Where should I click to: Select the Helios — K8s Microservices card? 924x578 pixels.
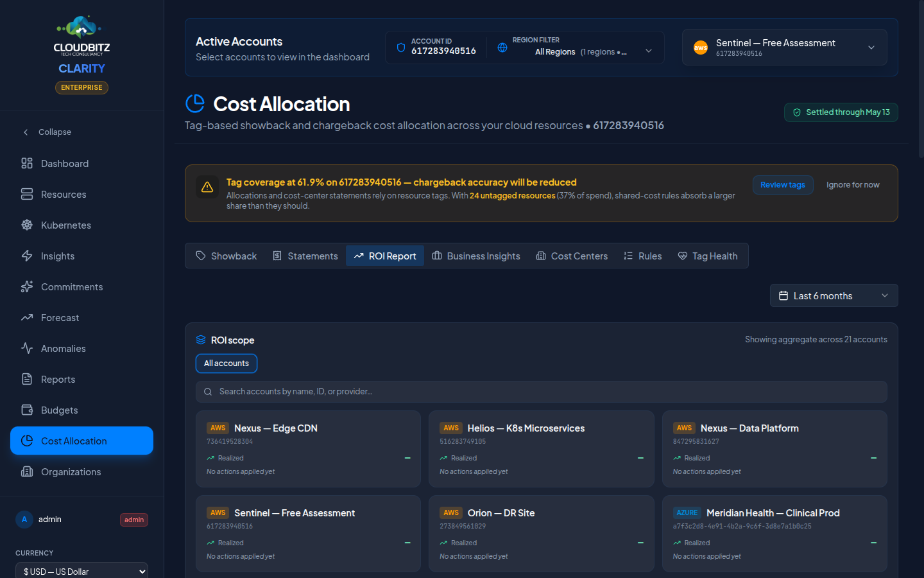pos(542,449)
